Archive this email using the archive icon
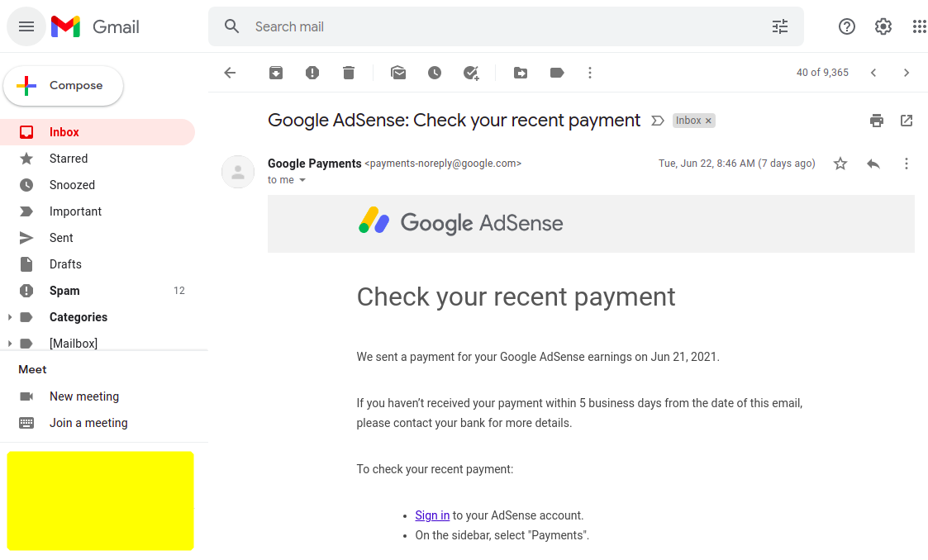 (276, 73)
